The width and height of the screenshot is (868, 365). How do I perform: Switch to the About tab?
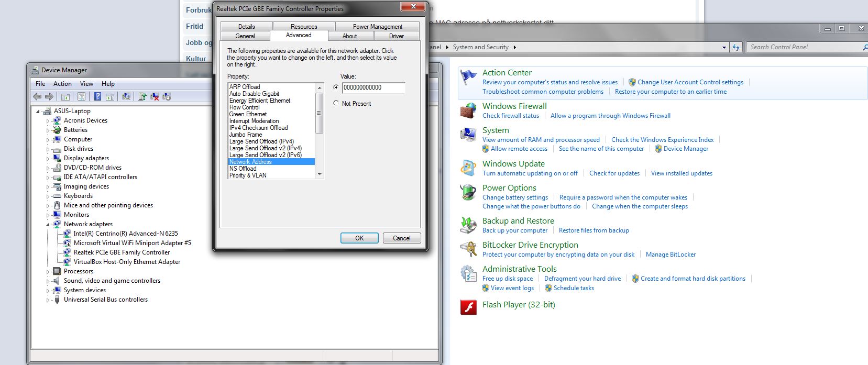(350, 36)
